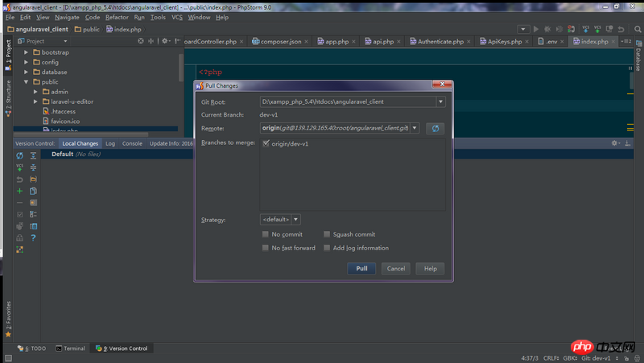Image resolution: width=644 pixels, height=363 pixels.
Task: Click the commit changes VCS icon in Version Control panel
Action: [x=19, y=167]
